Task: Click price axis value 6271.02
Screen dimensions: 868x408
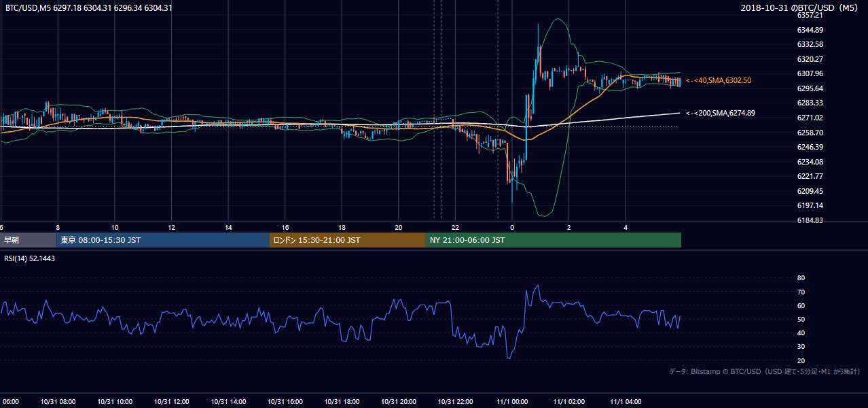Action: coord(810,118)
